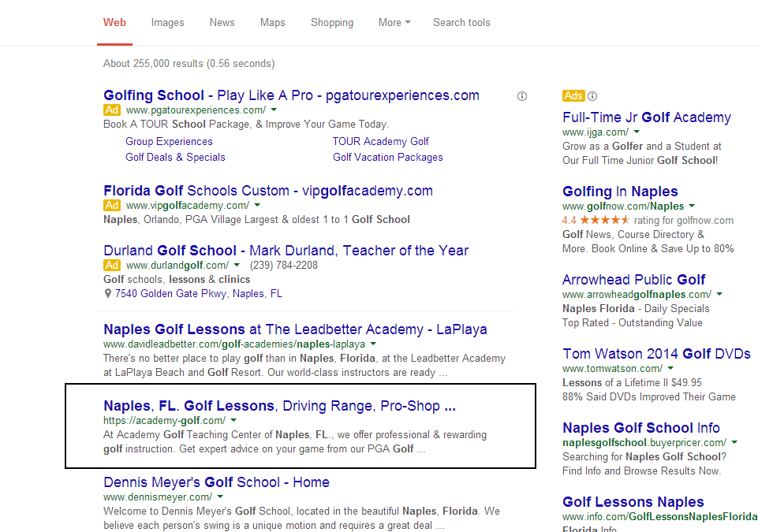The image size is (758, 532).
Task: Open the Durland Golf School ad title
Action: click(x=286, y=251)
